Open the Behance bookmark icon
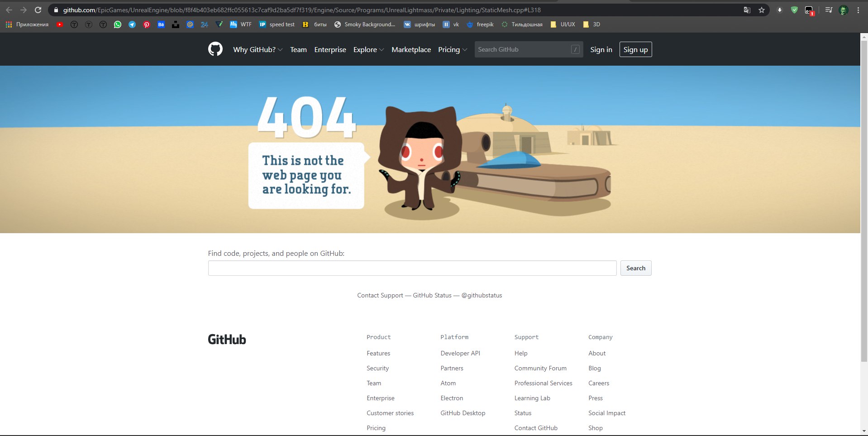The width and height of the screenshot is (868, 436). tap(161, 24)
